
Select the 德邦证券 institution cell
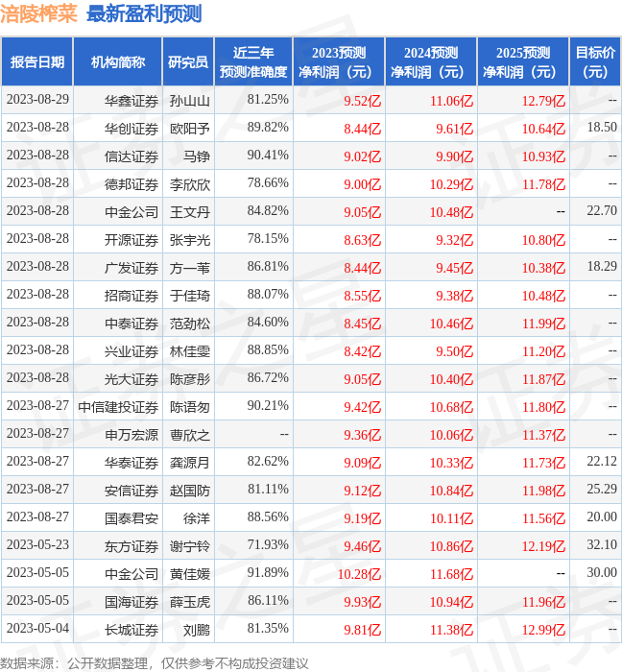coord(118,183)
